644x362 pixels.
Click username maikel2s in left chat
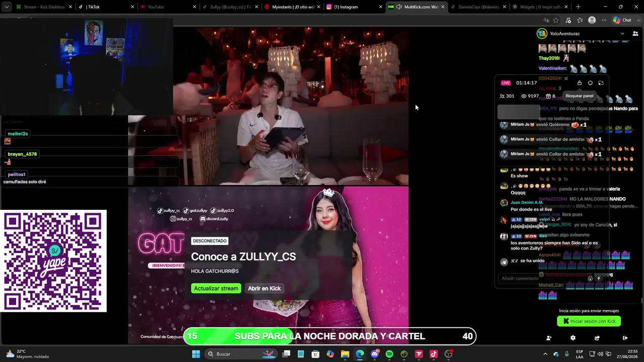pyautogui.click(x=18, y=134)
